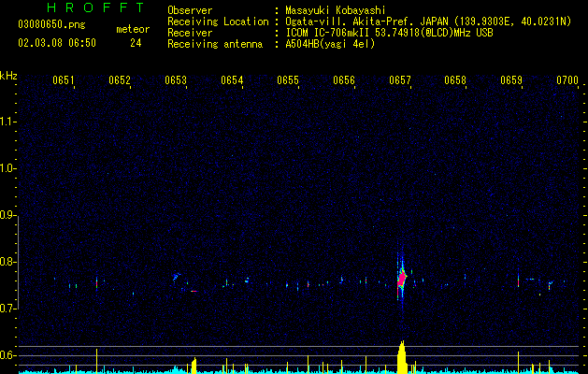The height and width of the screenshot is (374, 588).
Task: Click the diagonal meteor echo near 0653
Action: pyautogui.click(x=176, y=277)
